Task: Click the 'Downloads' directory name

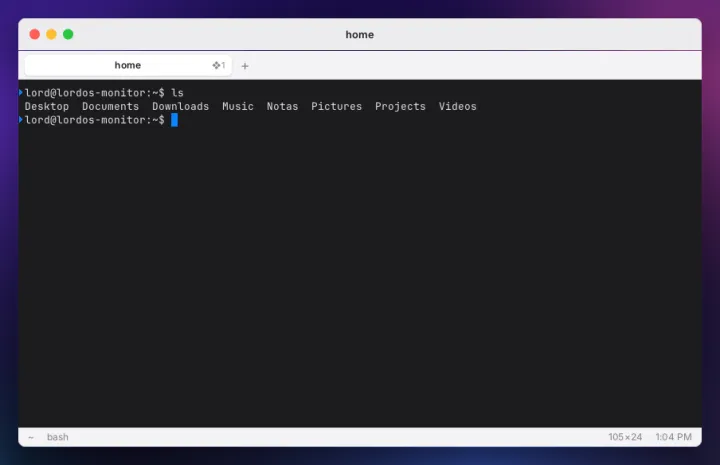Action: (x=180, y=106)
